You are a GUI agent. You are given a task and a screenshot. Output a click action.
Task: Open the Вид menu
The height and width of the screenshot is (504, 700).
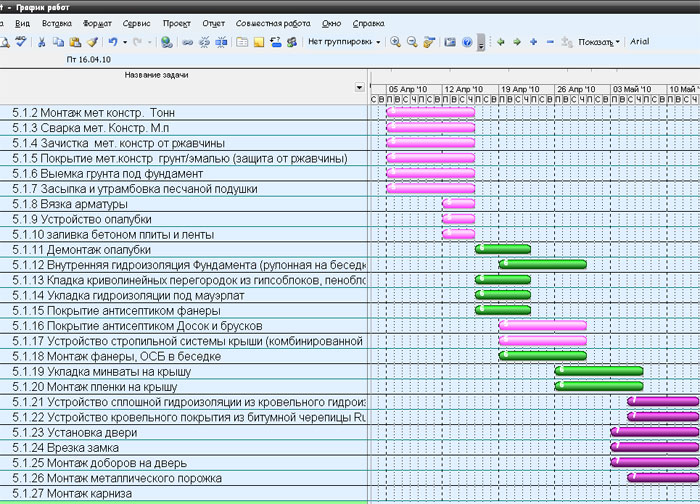point(22,23)
